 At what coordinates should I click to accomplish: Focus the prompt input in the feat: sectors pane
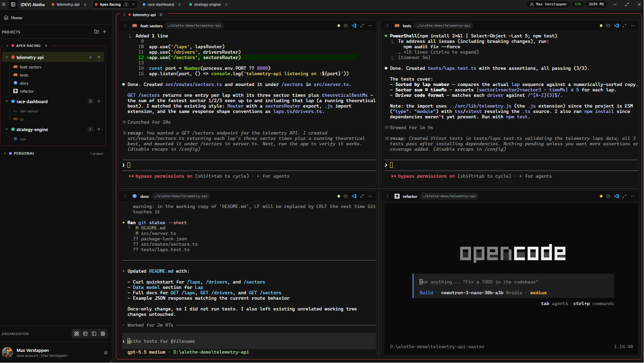(249, 165)
